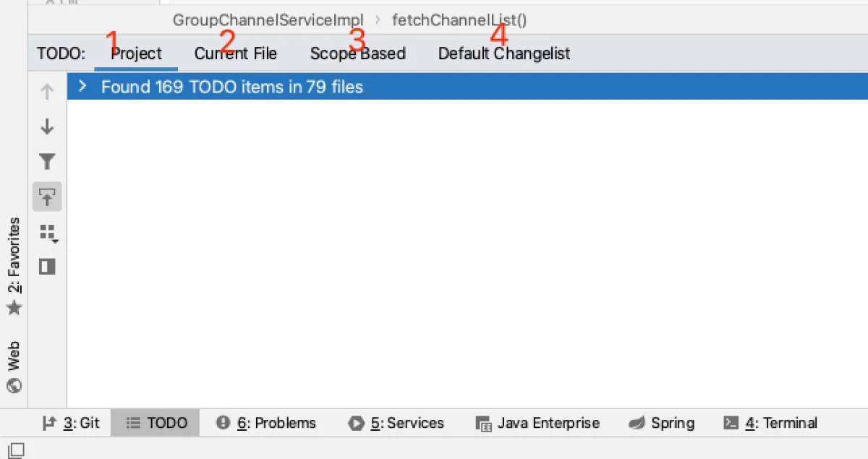This screenshot has height=459, width=868.
Task: Toggle the Preview Source panel icon
Action: click(47, 267)
